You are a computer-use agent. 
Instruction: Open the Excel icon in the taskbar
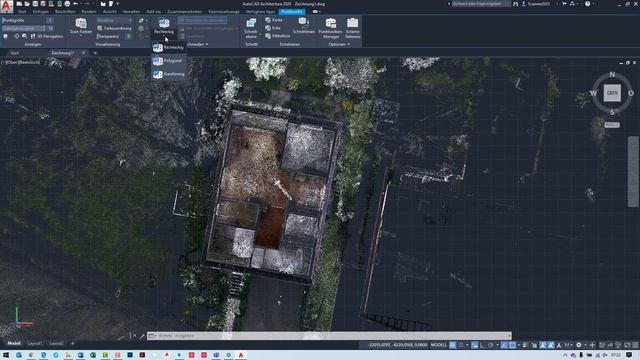(93, 356)
